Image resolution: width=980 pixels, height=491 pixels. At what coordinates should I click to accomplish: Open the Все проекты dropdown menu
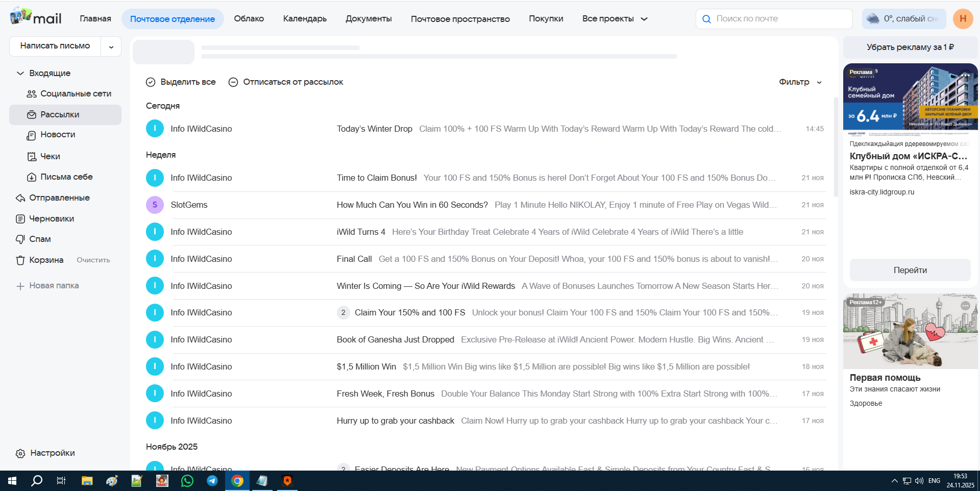point(615,19)
